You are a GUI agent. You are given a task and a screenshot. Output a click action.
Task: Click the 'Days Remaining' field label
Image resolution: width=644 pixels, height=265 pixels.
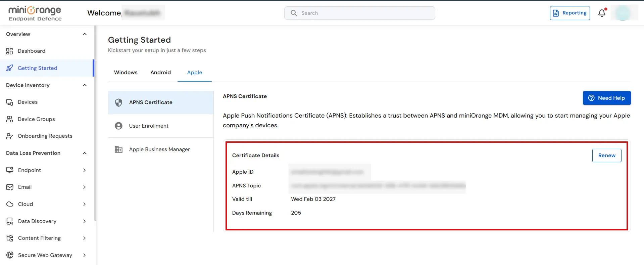(x=252, y=213)
